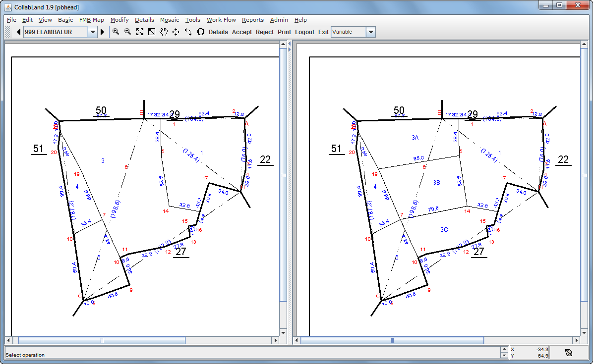Screen dimensions: 593x364
Task: Click the Reject button
Action: [264, 32]
